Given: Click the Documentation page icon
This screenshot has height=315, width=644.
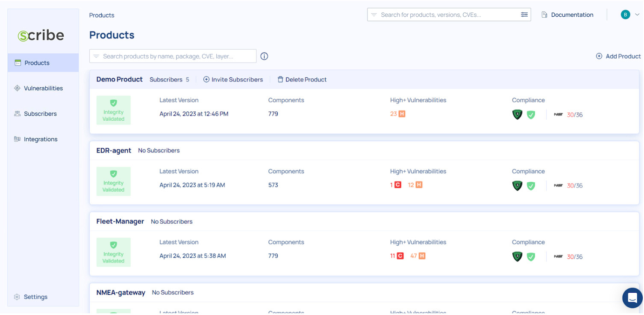Looking at the screenshot, I should pyautogui.click(x=544, y=15).
